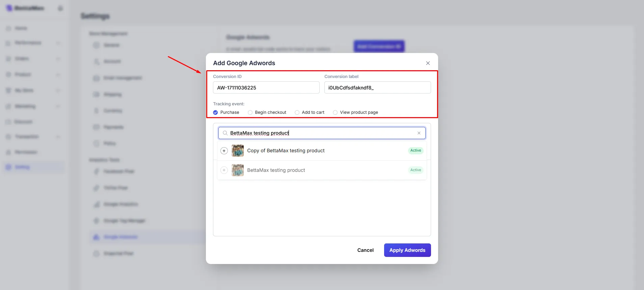Screen dimensions: 644x290
Task: Close the Add Google Adwords dialog
Action: (428, 63)
